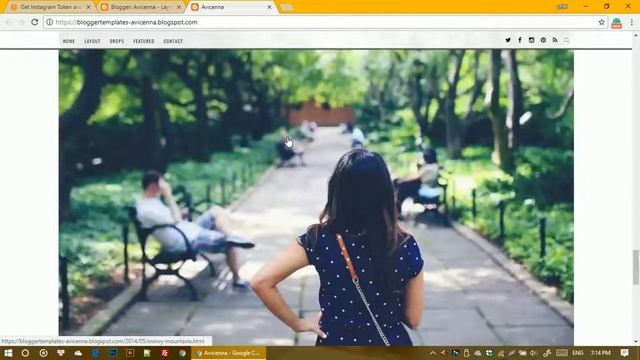Go to HOME in blog navigation
This screenshot has height=360, width=640.
(69, 41)
